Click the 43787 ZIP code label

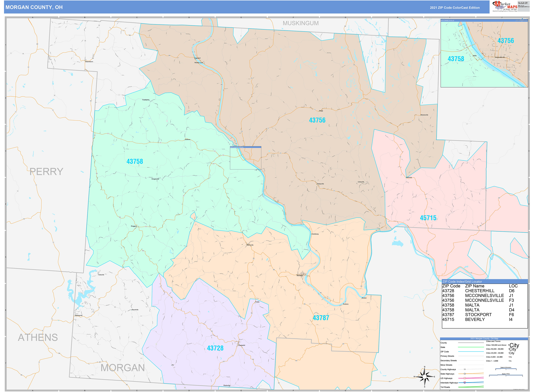321,318
